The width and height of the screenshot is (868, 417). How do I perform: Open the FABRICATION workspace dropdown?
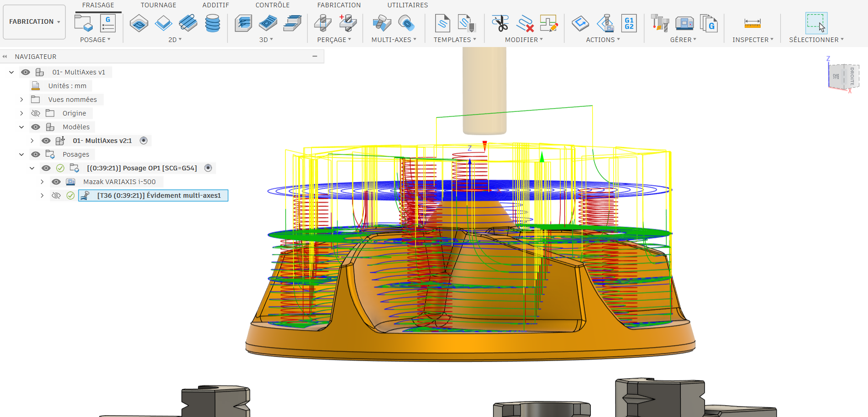coord(35,21)
